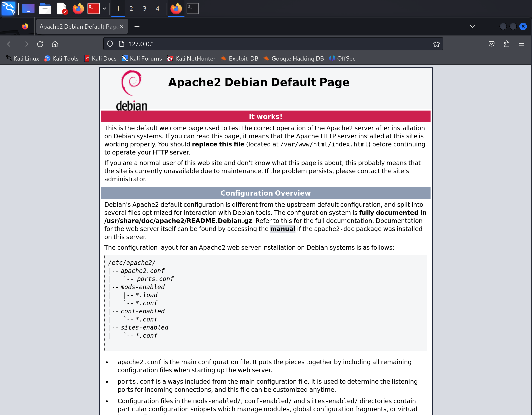Open the Exploit-DB bookmark
This screenshot has height=415, width=532.
click(240, 58)
